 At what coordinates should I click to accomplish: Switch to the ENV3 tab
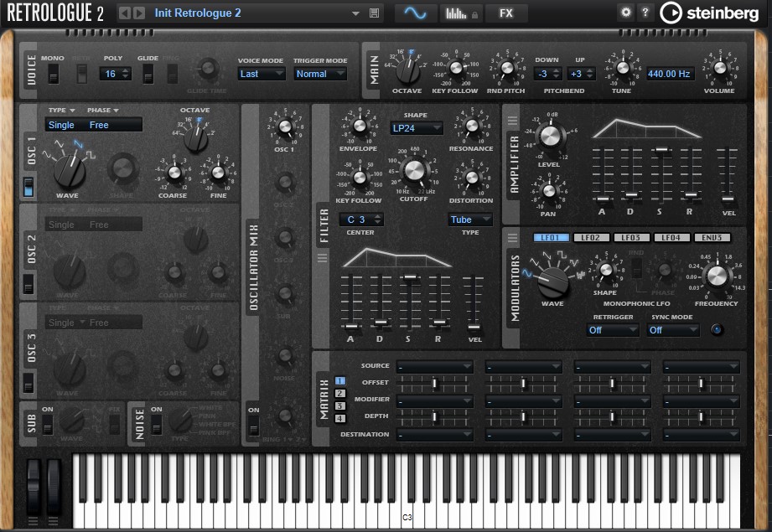(x=712, y=238)
